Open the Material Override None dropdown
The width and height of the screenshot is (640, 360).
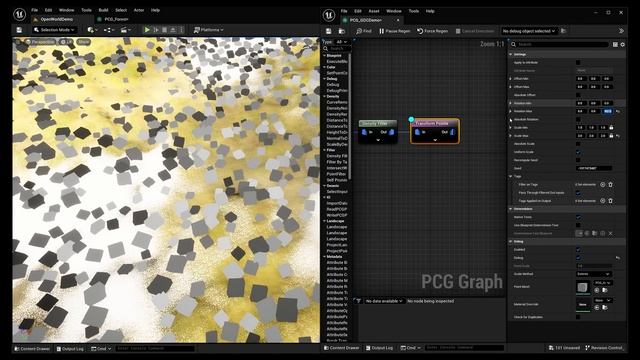click(x=602, y=300)
